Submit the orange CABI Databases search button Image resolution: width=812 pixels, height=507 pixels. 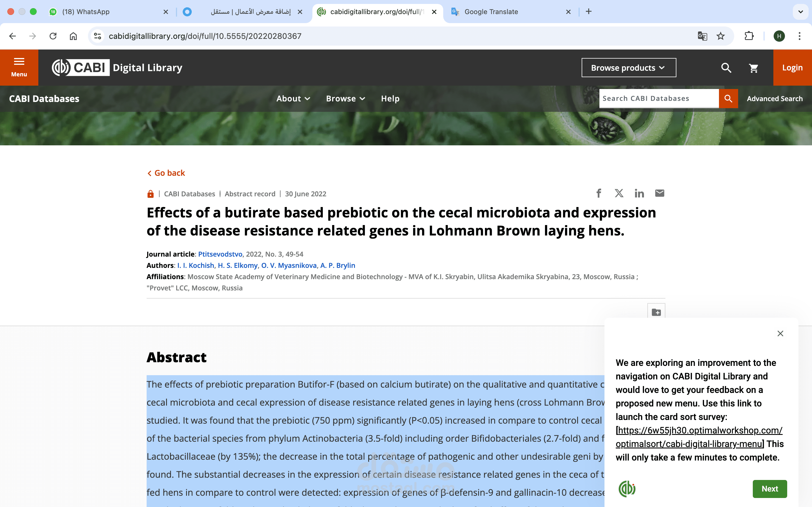(x=728, y=99)
